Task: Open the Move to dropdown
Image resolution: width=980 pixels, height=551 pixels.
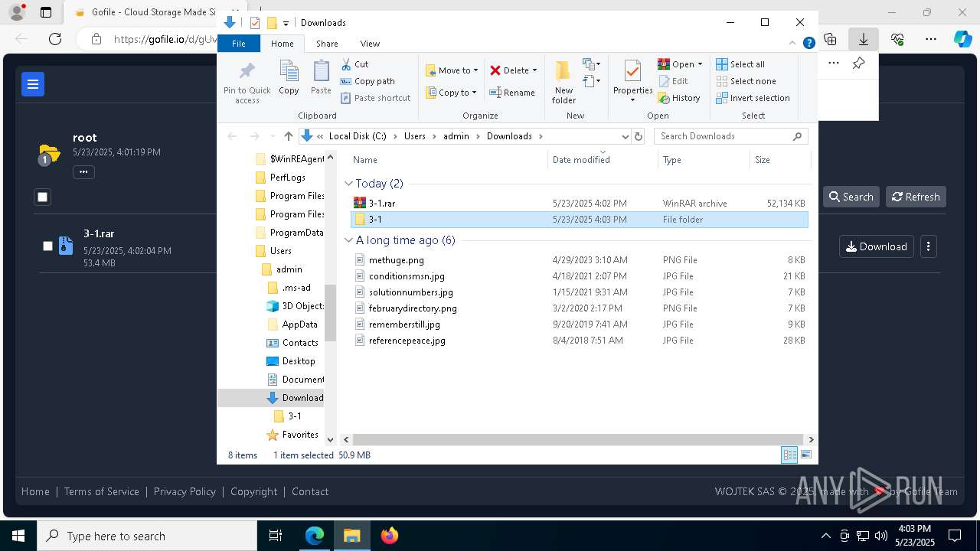Action: 452,70
